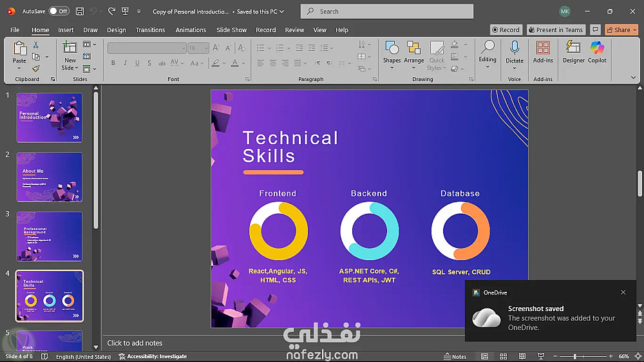Click the Format Painter brush icon
The image size is (644, 362).
click(x=35, y=68)
